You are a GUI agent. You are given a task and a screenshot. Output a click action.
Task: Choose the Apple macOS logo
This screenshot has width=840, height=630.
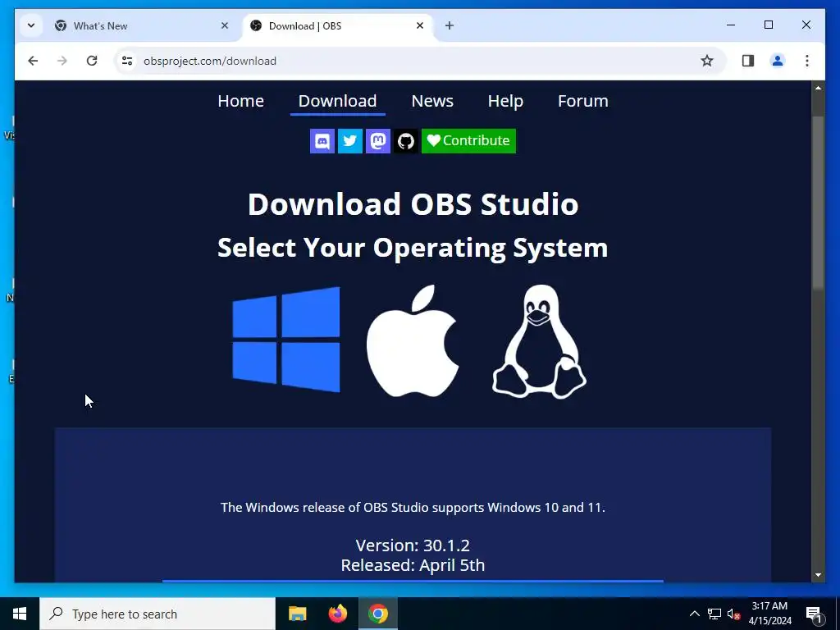coord(413,340)
